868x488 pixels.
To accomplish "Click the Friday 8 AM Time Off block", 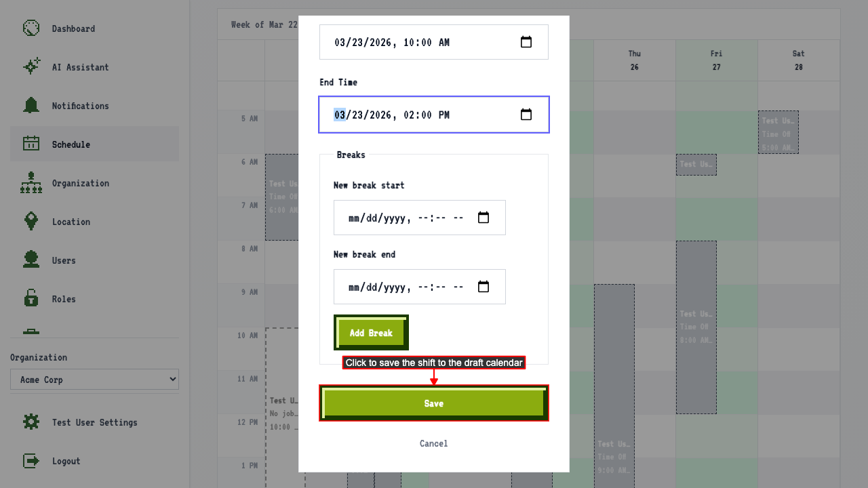I will click(x=696, y=327).
